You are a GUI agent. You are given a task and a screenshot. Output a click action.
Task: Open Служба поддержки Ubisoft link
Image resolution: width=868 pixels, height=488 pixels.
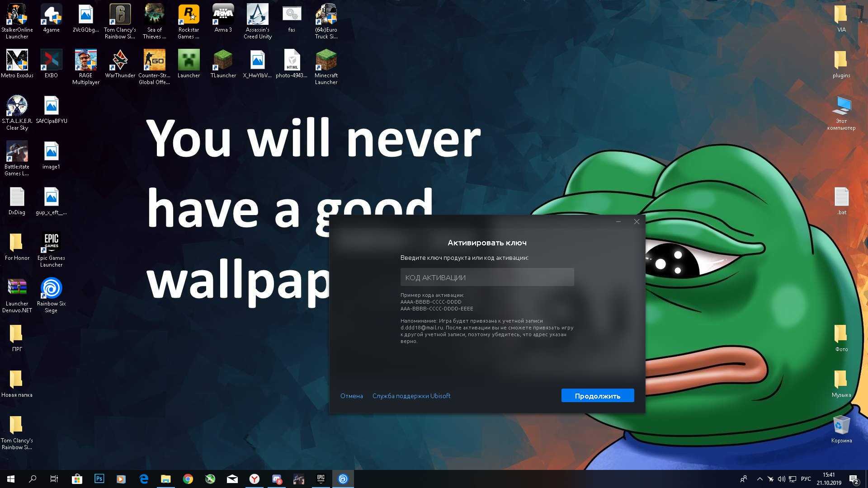click(x=411, y=396)
